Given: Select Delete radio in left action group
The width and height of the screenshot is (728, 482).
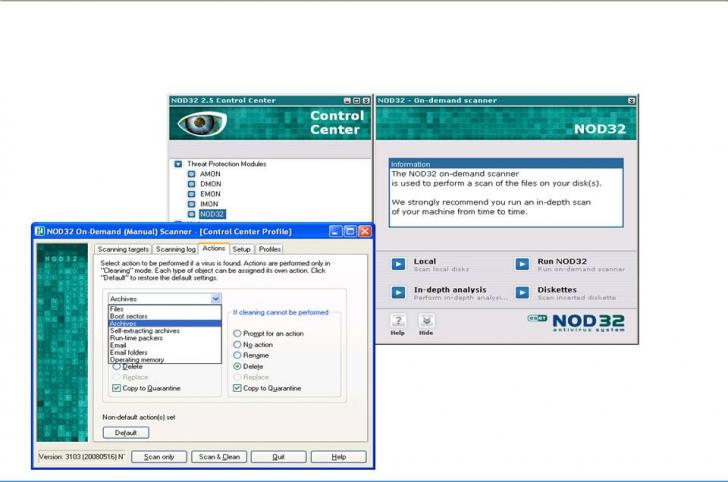Looking at the screenshot, I should pyautogui.click(x=117, y=367).
